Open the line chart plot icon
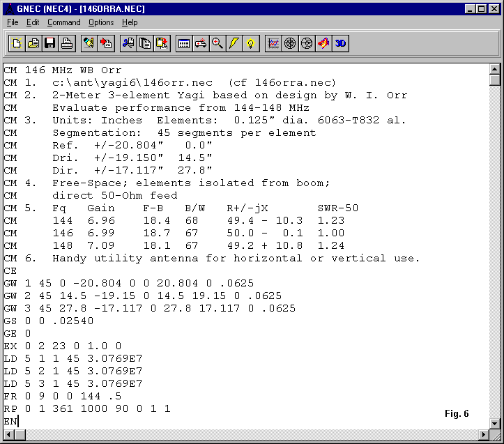The width and height of the screenshot is (504, 444). pos(273,44)
